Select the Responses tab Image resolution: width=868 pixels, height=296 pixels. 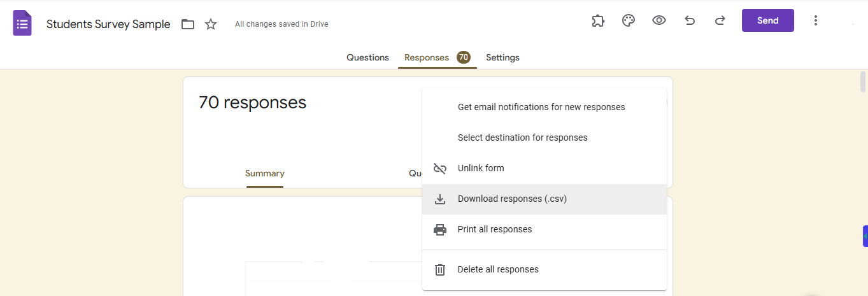(x=427, y=57)
